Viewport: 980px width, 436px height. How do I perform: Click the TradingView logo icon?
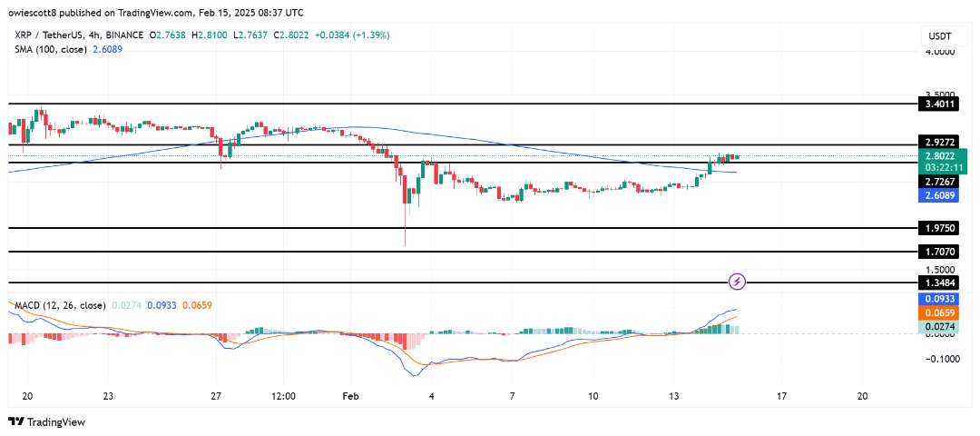(15, 421)
